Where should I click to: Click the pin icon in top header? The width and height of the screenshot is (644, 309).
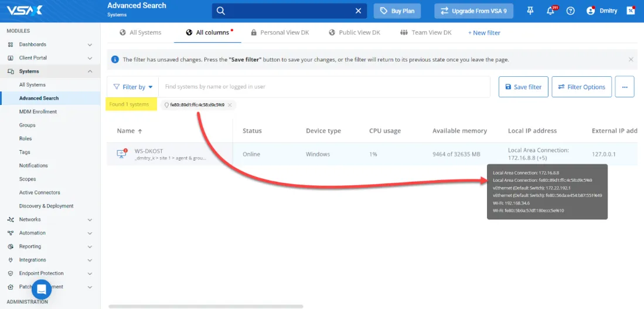pos(530,11)
